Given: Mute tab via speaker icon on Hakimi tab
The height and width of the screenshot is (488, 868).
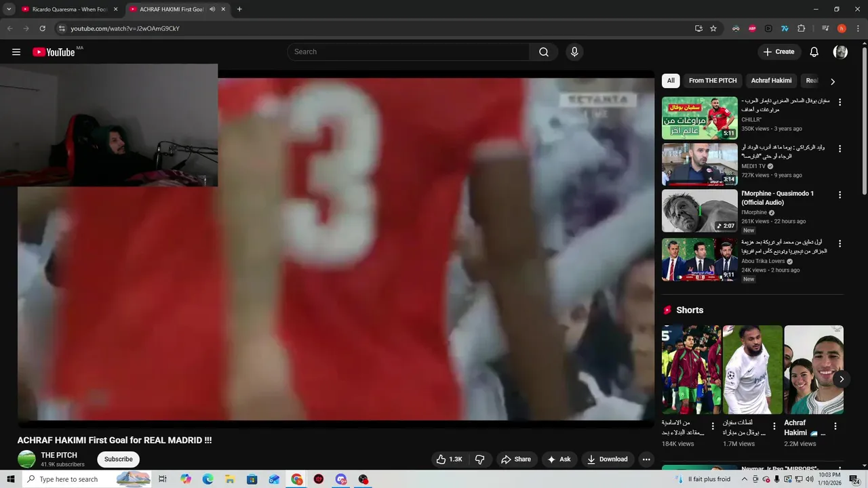Looking at the screenshot, I should click(x=212, y=9).
